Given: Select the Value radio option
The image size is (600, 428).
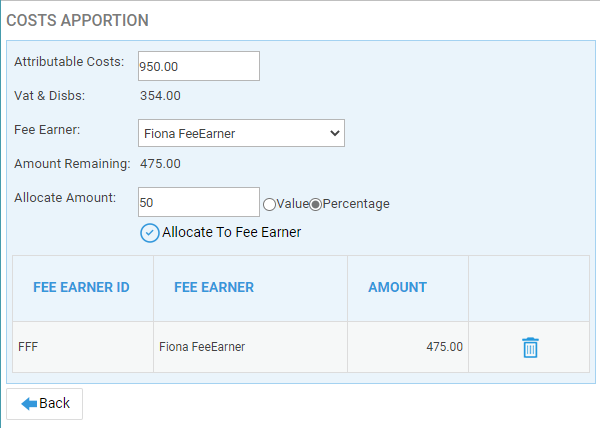Looking at the screenshot, I should tap(269, 204).
